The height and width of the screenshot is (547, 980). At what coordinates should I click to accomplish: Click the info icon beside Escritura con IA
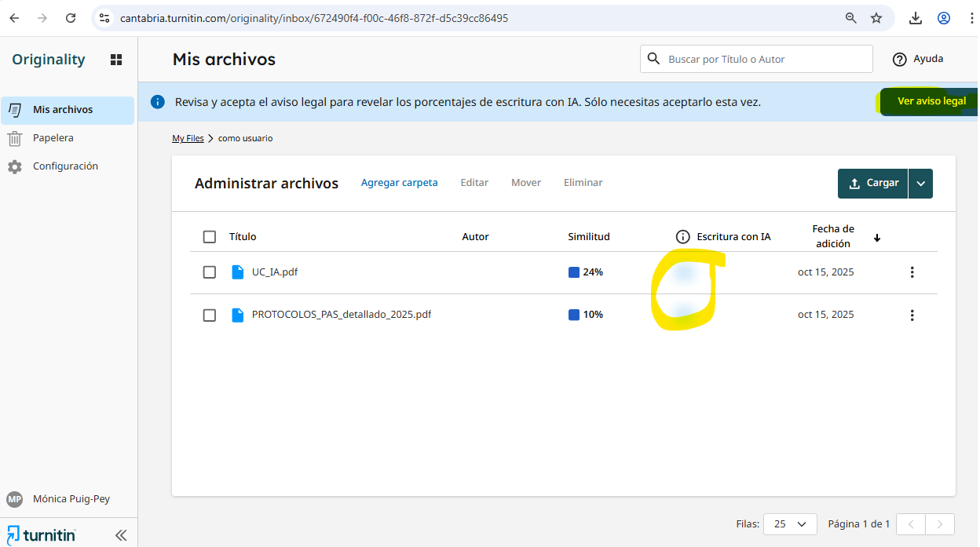pos(682,237)
